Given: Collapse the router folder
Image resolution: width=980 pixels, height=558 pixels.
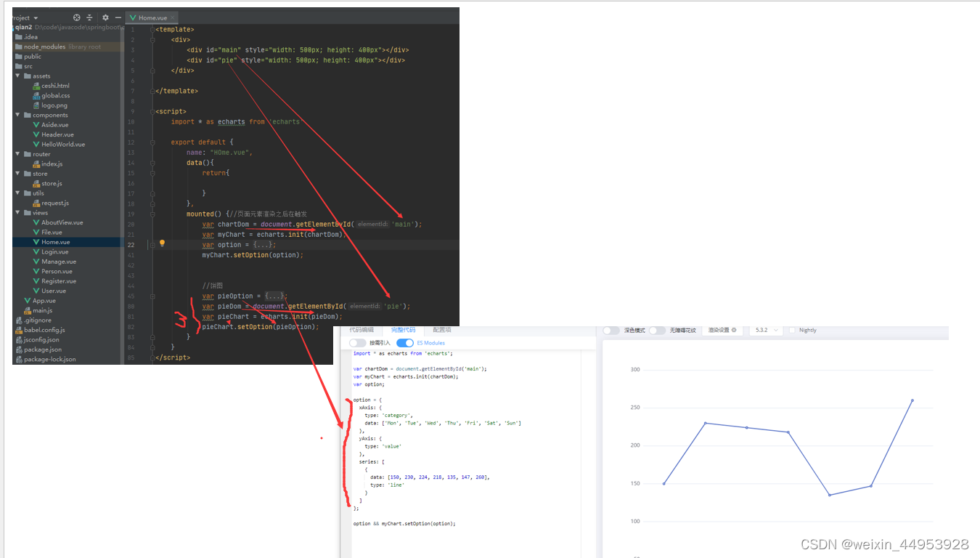Looking at the screenshot, I should click(18, 154).
